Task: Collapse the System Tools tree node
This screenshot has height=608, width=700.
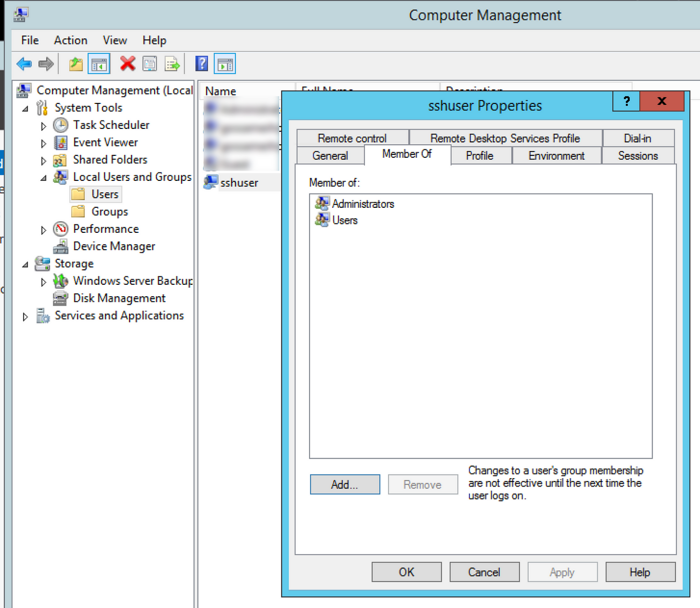Action: click(25, 108)
